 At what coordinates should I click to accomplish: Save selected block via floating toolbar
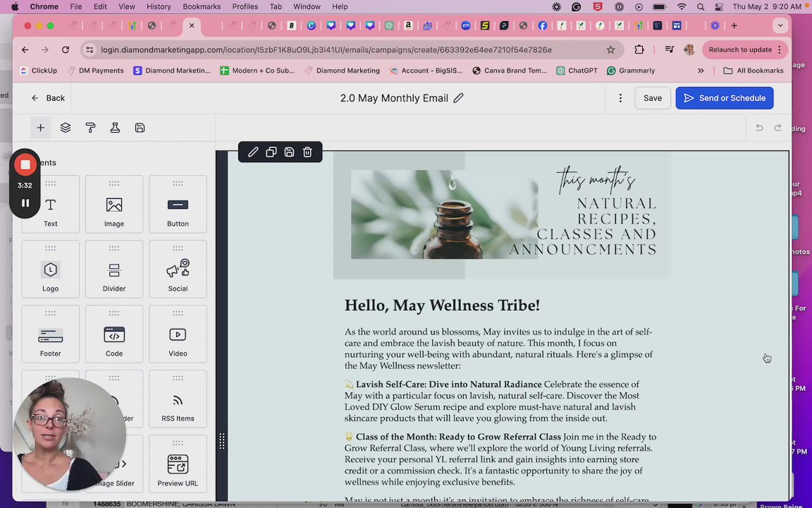(289, 152)
